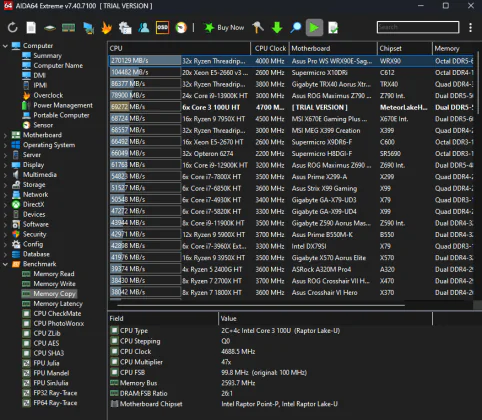Open CPU PhotoWorxx benchmark

[59, 324]
